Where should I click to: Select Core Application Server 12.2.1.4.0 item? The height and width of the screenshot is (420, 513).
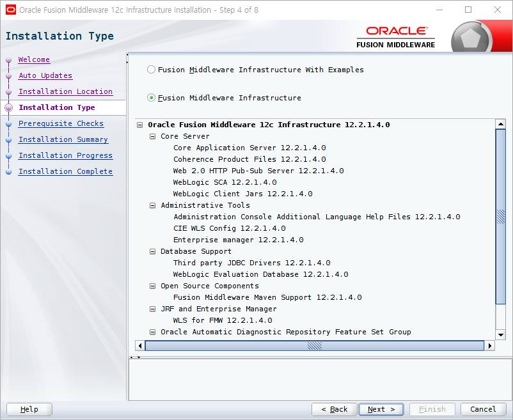(249, 148)
